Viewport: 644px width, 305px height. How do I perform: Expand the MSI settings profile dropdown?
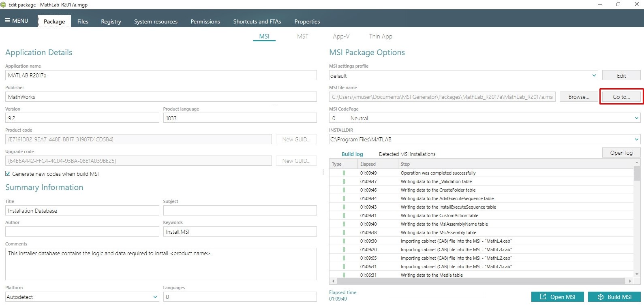(594, 75)
